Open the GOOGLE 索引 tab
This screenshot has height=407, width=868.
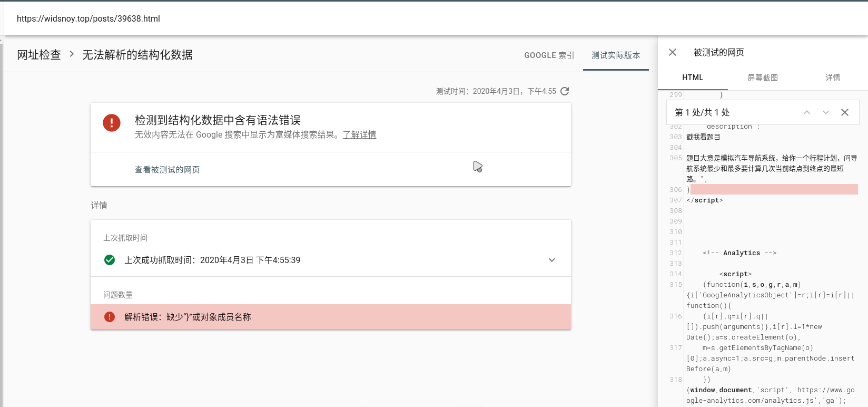[x=549, y=55]
